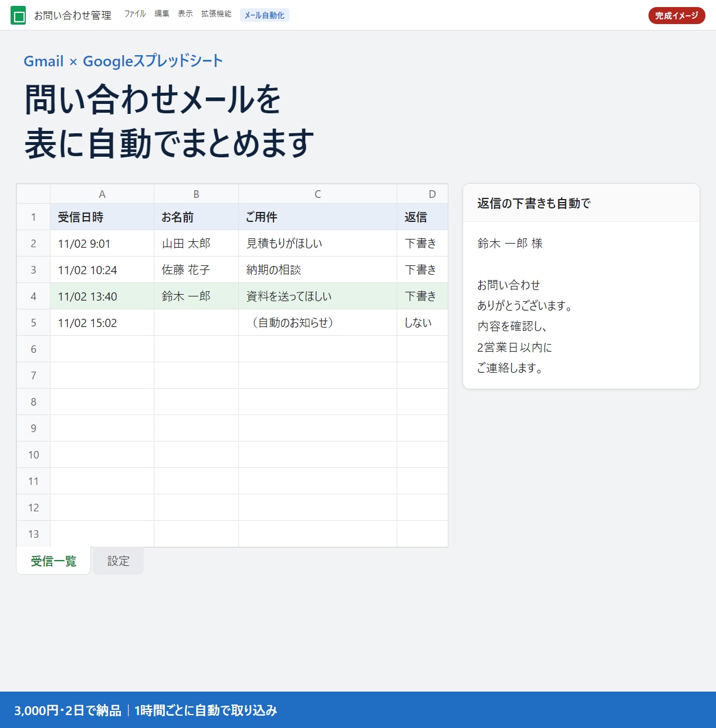Viewport: 716px width, 728px height.
Task: Click the green spreadsheet app icon
Action: click(x=18, y=15)
